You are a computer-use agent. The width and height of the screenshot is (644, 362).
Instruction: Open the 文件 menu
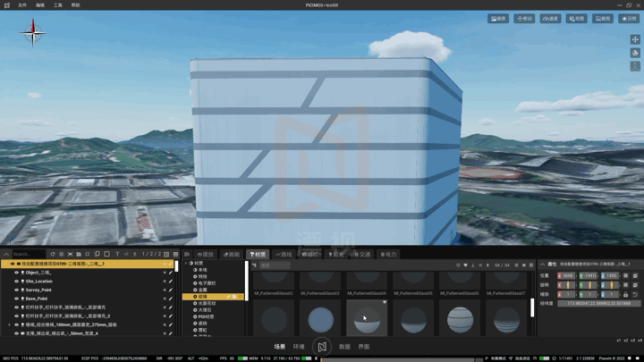(22, 5)
